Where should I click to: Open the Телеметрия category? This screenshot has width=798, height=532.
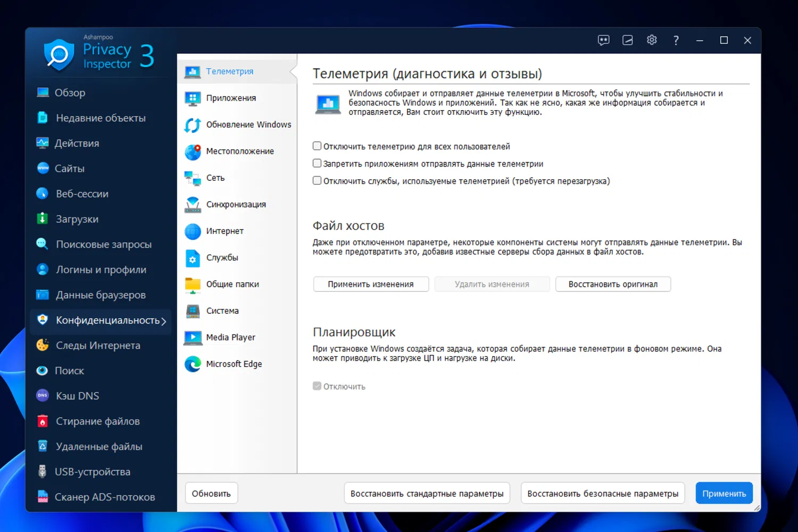coord(237,71)
